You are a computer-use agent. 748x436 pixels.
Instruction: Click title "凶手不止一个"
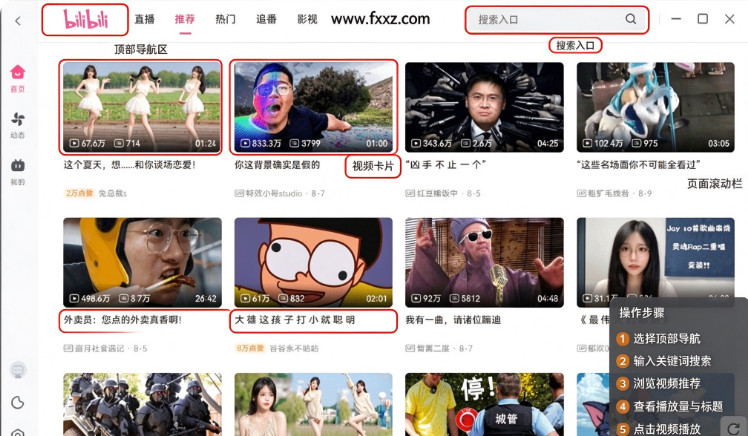pyautogui.click(x=446, y=165)
